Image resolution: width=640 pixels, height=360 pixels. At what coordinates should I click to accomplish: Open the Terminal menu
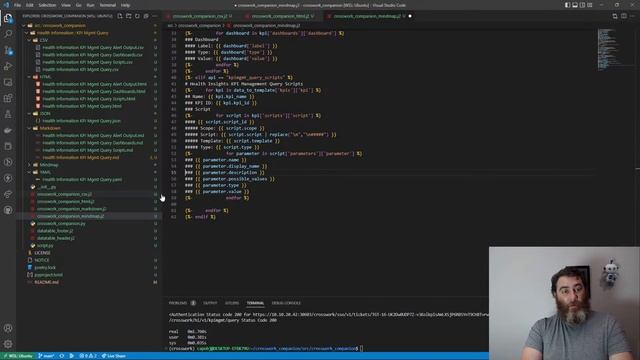tap(107, 5)
